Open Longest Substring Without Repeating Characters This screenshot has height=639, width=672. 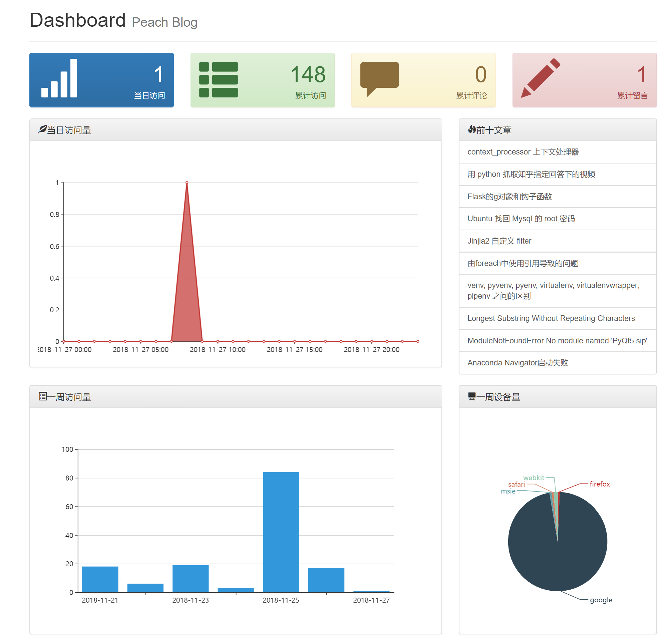click(551, 318)
